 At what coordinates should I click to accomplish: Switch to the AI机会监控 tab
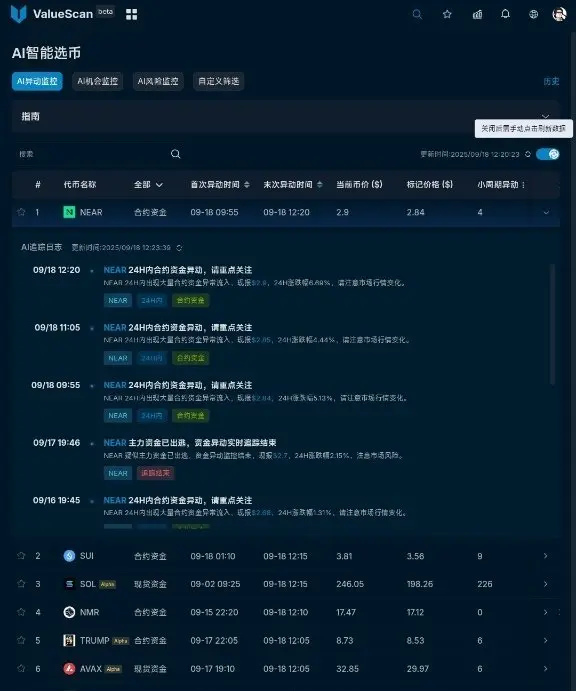tap(97, 82)
